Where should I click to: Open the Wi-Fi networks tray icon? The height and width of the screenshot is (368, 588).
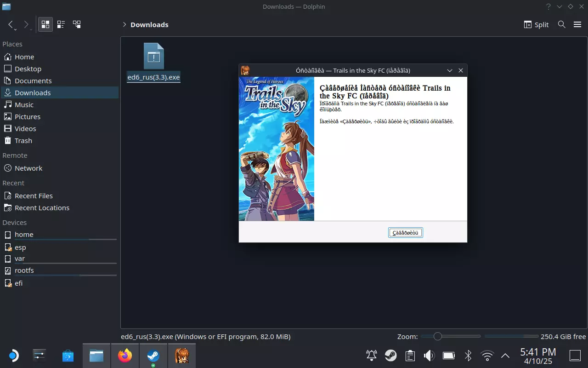point(487,356)
